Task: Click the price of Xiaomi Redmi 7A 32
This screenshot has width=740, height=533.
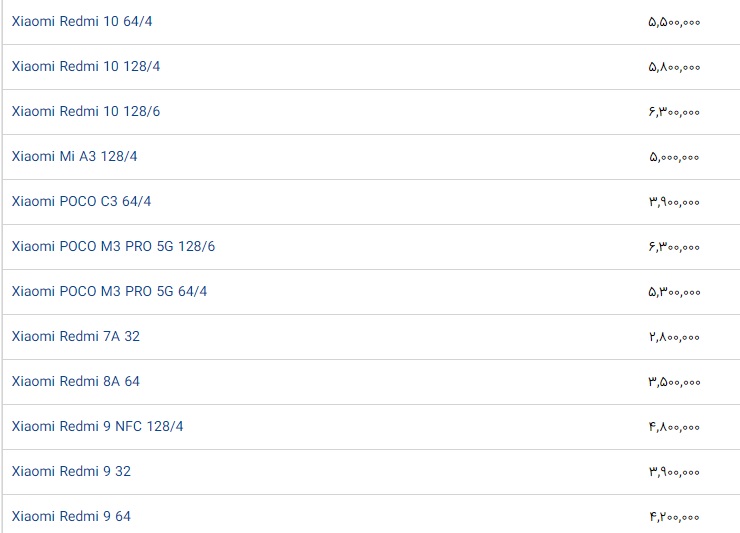Action: pyautogui.click(x=674, y=336)
